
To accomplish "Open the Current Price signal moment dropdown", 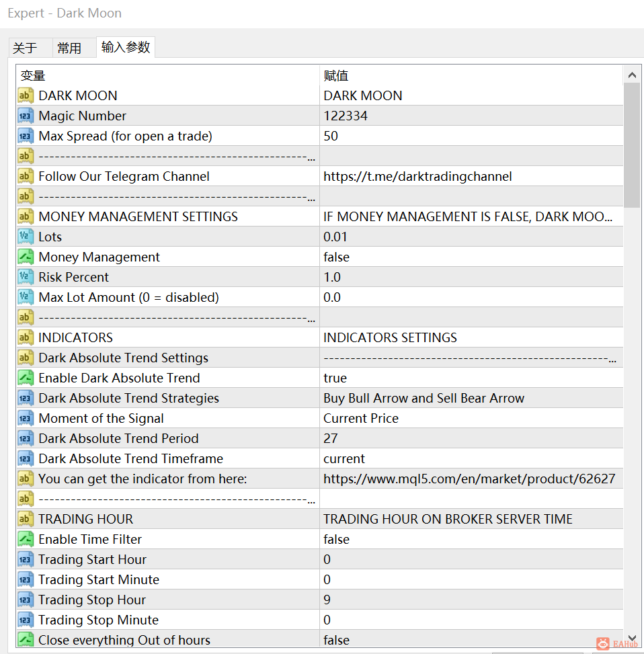I will [x=471, y=418].
